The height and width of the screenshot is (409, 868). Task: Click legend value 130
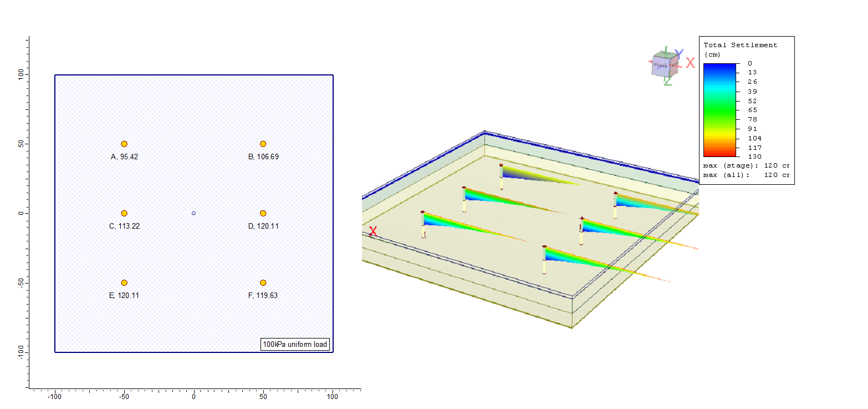click(754, 156)
